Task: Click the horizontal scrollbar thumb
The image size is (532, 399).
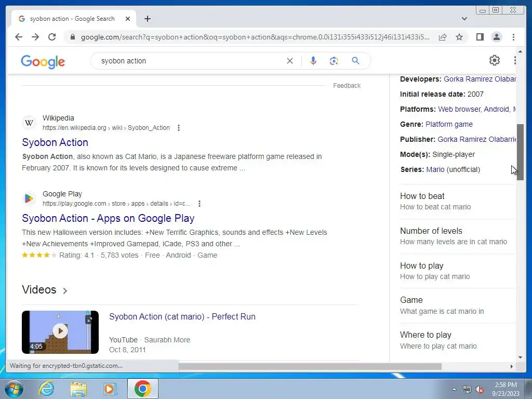Action: [x=310, y=366]
